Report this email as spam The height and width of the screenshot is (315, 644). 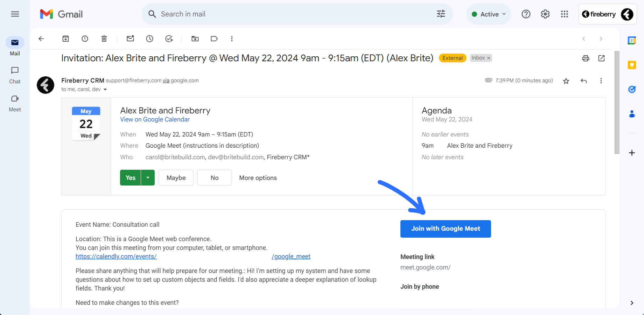click(x=85, y=38)
